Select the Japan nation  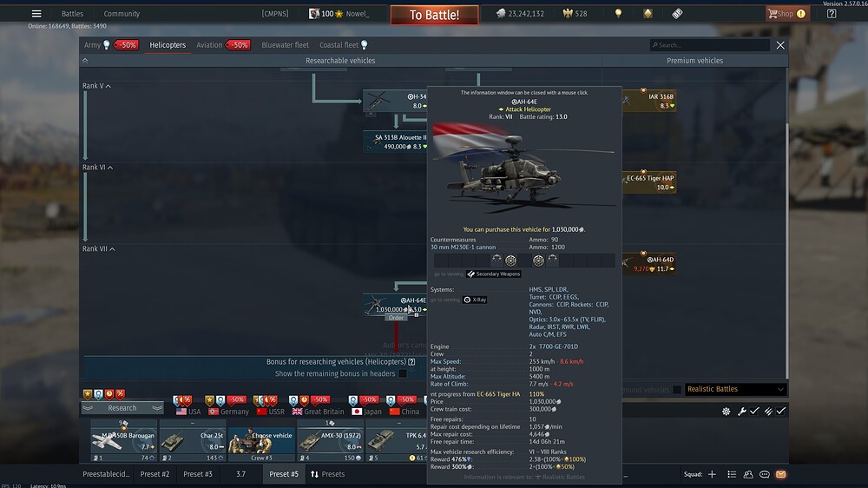366,412
